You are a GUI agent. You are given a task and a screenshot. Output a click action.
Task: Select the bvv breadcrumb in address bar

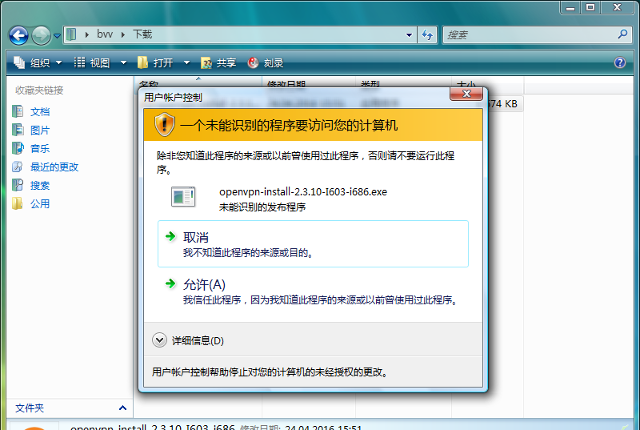coord(104,34)
